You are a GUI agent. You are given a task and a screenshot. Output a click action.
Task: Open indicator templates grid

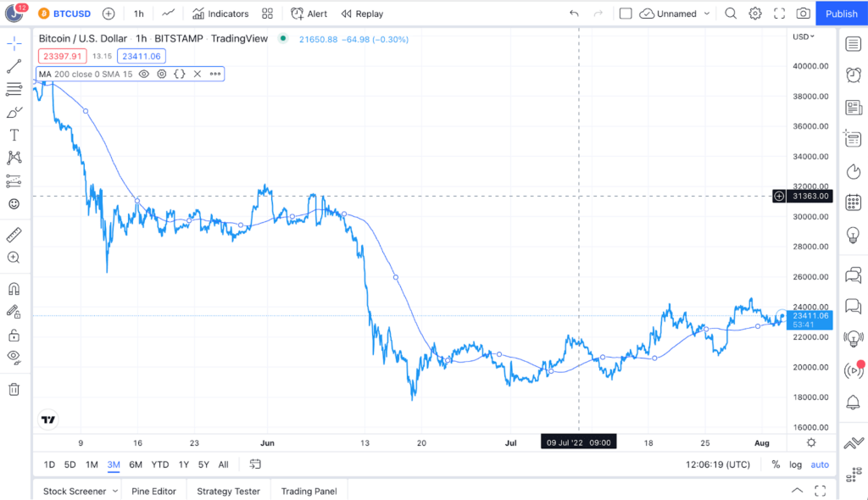pos(267,14)
